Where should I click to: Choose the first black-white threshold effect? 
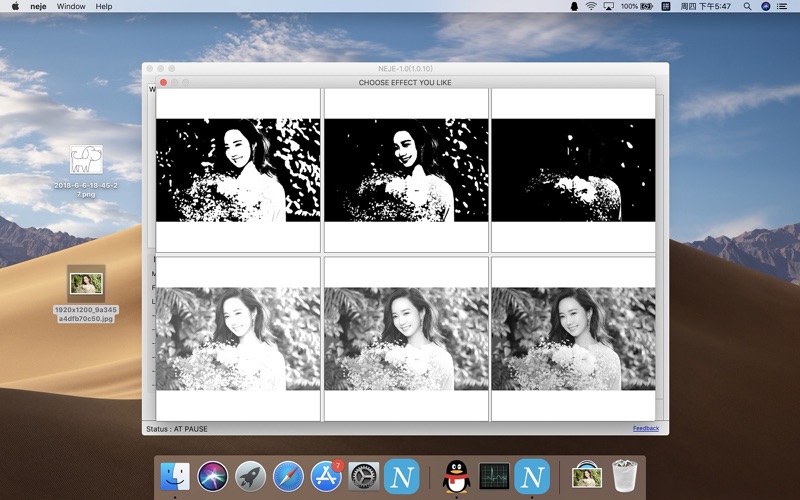[x=238, y=170]
